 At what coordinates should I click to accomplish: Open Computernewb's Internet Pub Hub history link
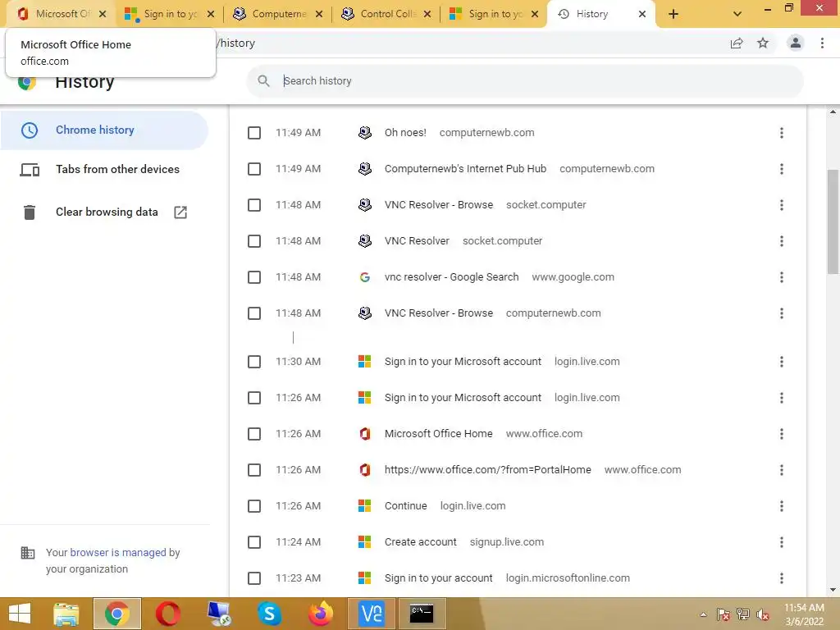pos(465,169)
